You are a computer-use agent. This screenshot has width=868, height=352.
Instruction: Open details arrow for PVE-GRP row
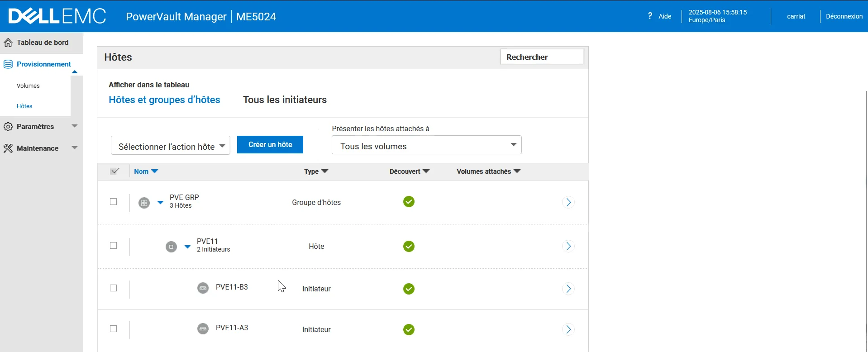(568, 202)
